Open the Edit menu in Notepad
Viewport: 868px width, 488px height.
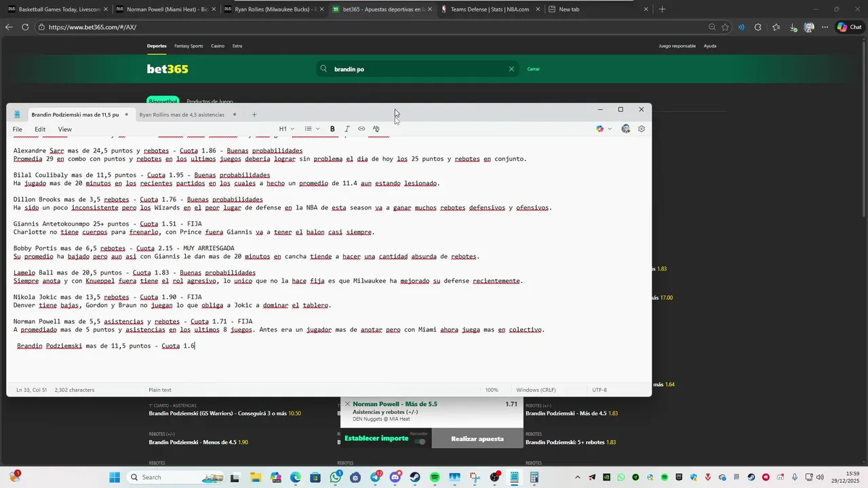40,129
